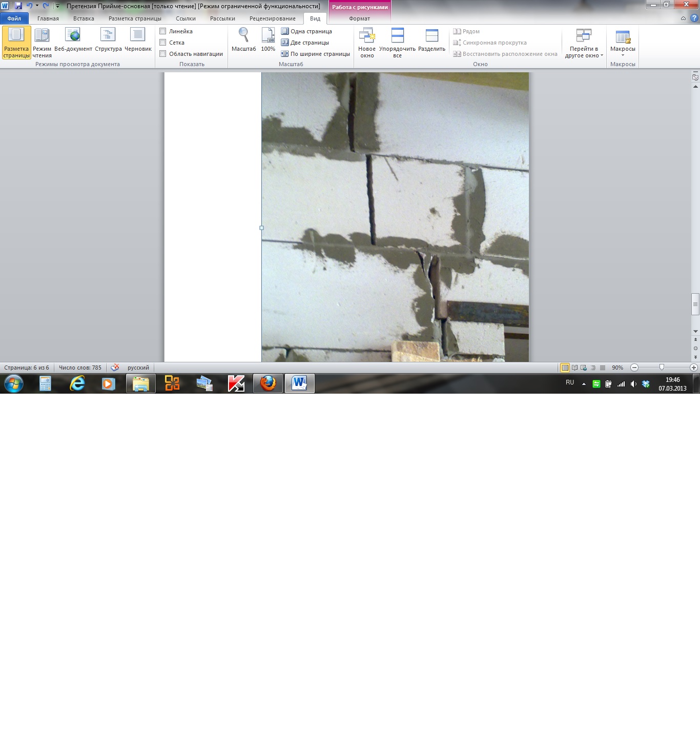
Task: Show hidden system tray icons arrow
Action: 584,383
